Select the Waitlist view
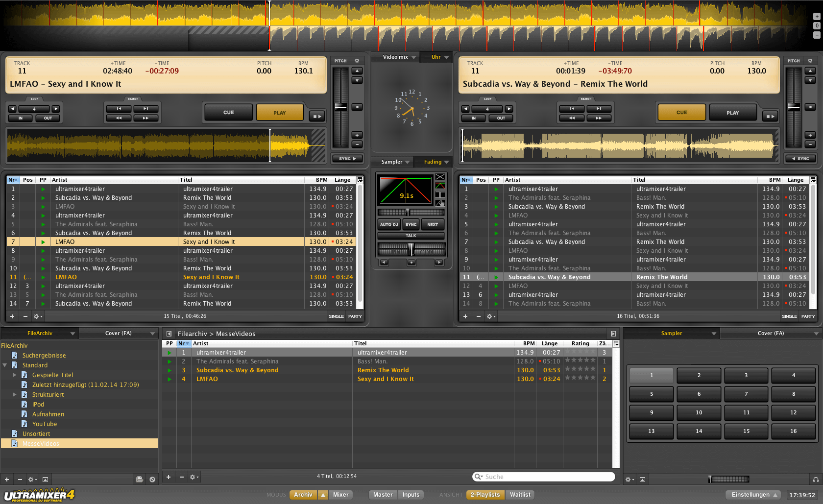 pyautogui.click(x=520, y=495)
